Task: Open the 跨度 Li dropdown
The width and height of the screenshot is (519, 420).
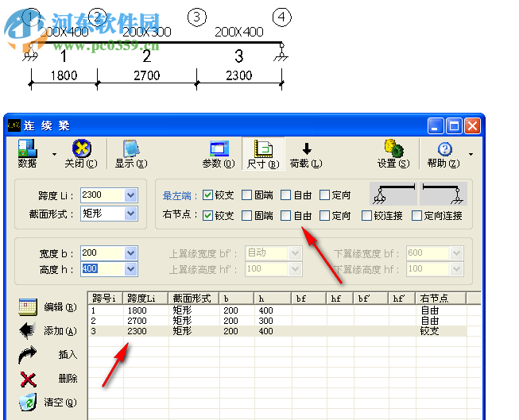Action: (x=130, y=195)
